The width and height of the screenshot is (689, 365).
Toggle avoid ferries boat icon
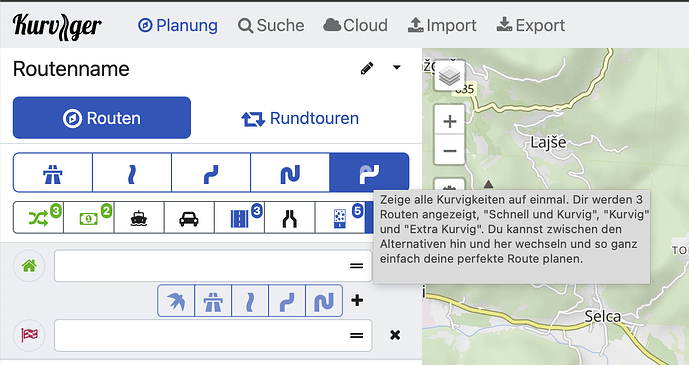point(139,217)
